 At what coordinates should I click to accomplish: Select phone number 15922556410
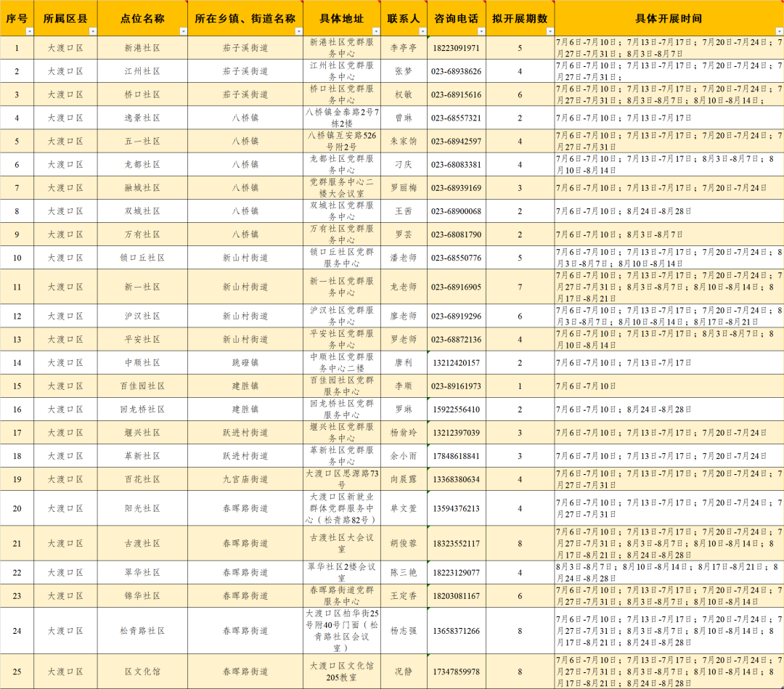point(456,409)
